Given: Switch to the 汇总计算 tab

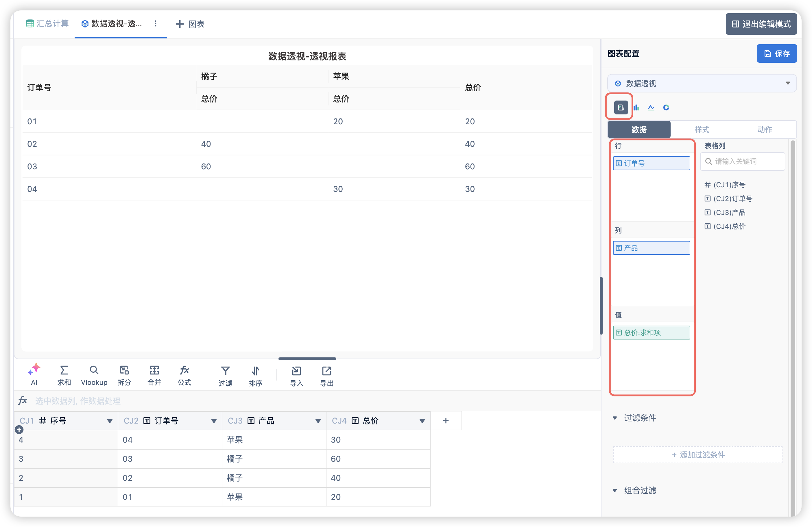Looking at the screenshot, I should coord(47,23).
